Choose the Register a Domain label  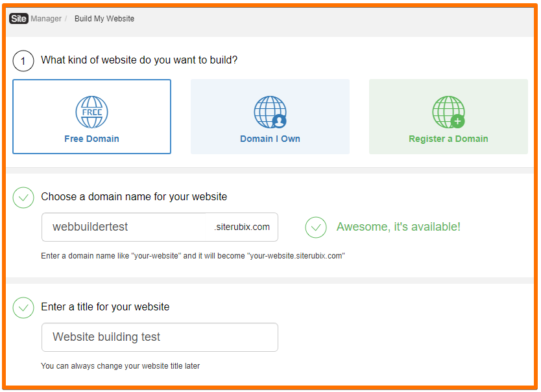coord(448,139)
